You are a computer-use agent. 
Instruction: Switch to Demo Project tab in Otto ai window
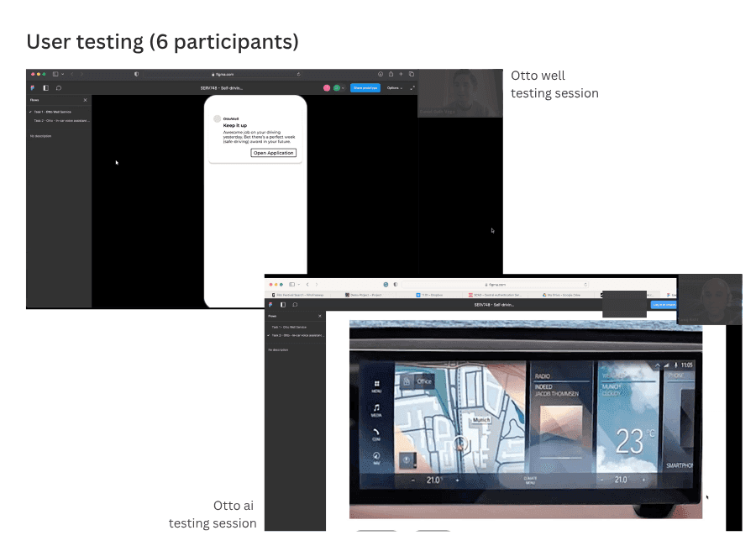[x=364, y=295]
